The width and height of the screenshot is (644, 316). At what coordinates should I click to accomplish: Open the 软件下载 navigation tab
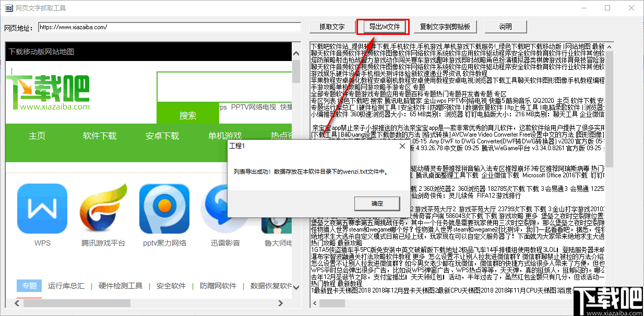(x=100, y=136)
